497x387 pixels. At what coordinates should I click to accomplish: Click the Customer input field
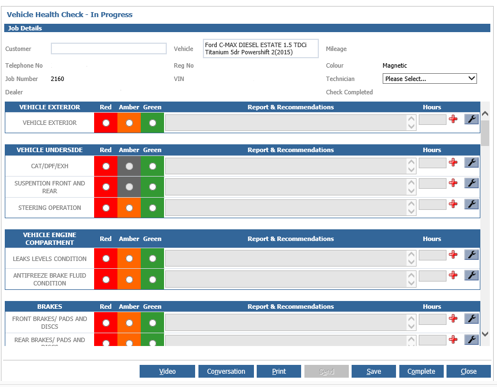[109, 49]
